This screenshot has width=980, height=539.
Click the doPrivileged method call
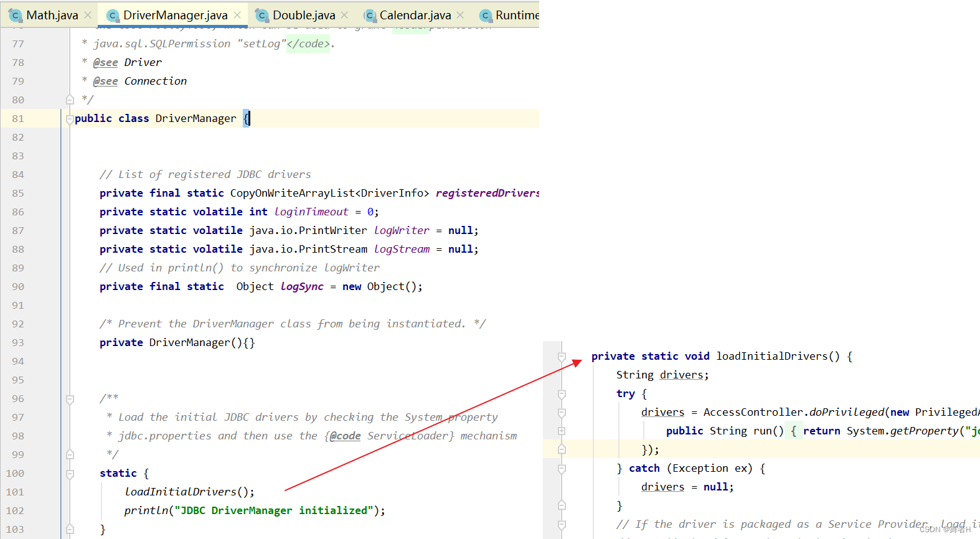coord(847,412)
